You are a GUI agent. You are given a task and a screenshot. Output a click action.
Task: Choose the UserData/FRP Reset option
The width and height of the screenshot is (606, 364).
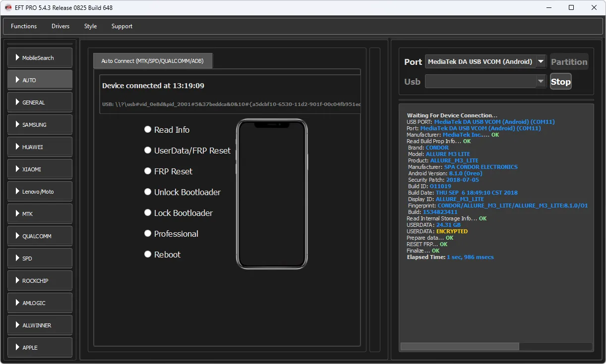[148, 150]
